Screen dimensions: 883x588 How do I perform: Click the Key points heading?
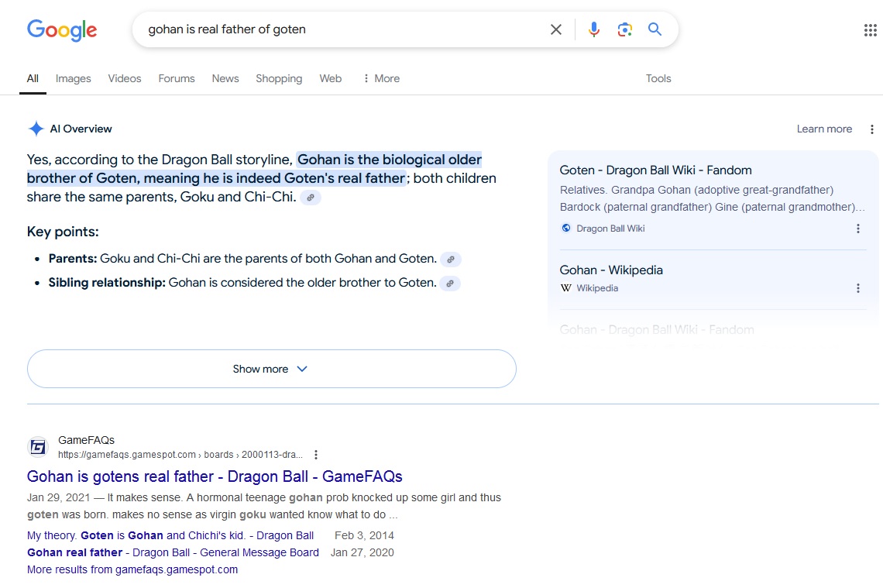click(63, 232)
